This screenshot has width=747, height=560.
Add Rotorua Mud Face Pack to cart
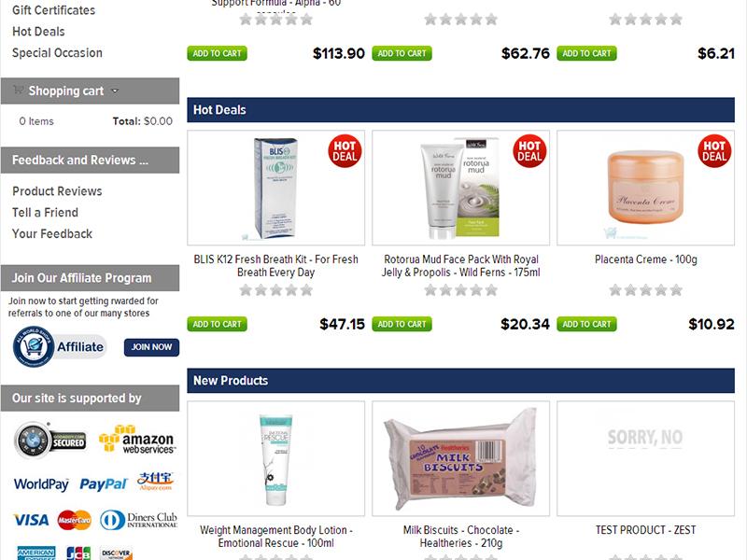pos(402,324)
